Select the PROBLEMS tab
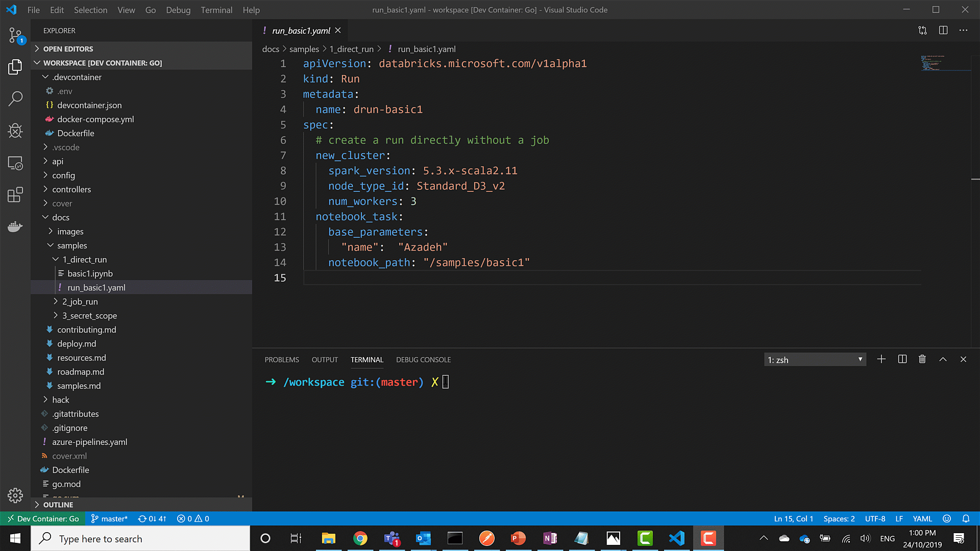 (x=281, y=359)
